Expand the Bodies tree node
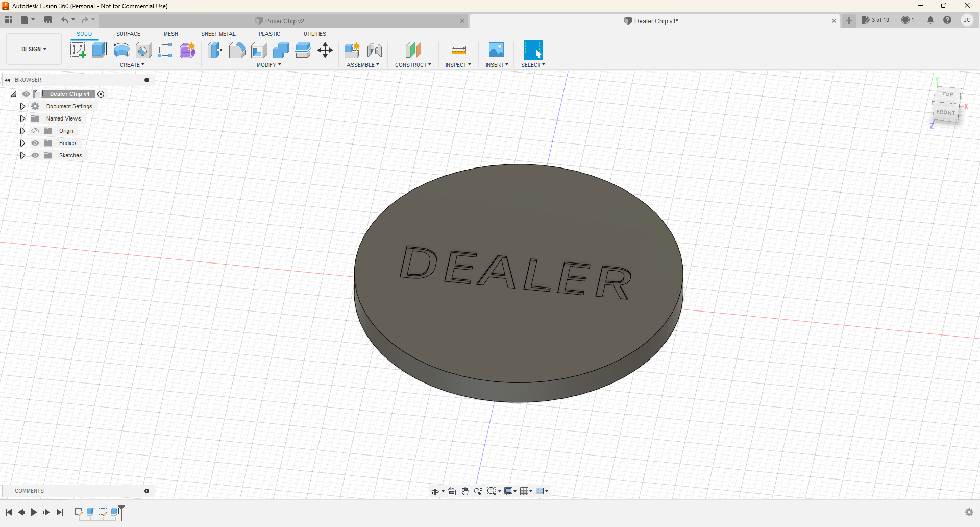 click(x=22, y=143)
